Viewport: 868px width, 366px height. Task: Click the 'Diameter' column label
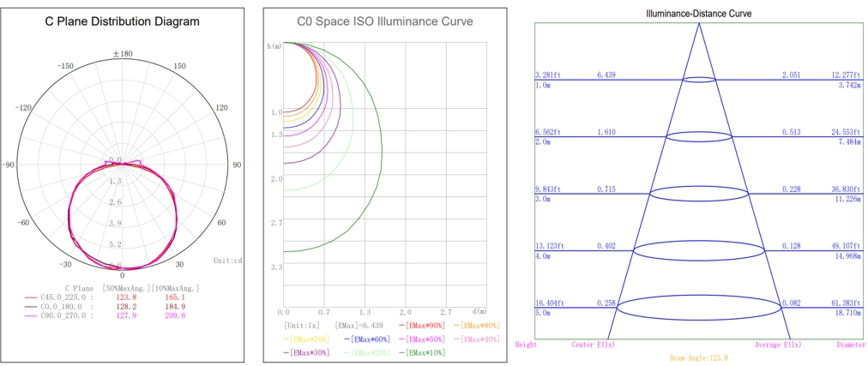[x=852, y=345]
